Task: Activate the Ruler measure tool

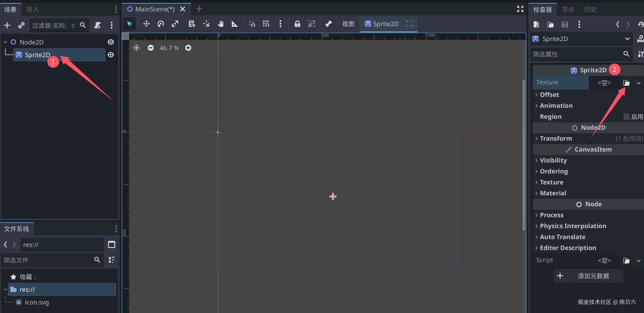Action: (234, 24)
